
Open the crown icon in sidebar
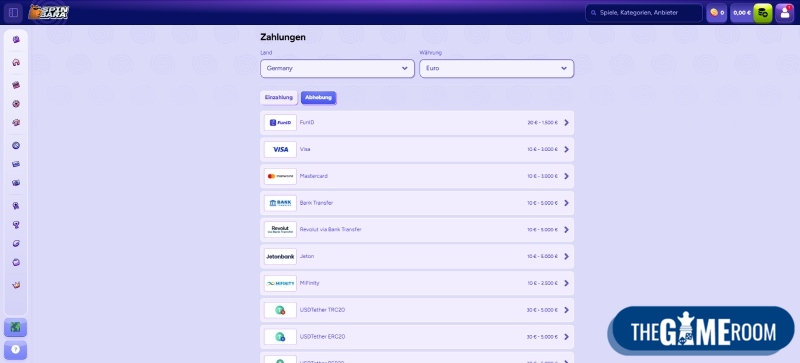(16, 285)
